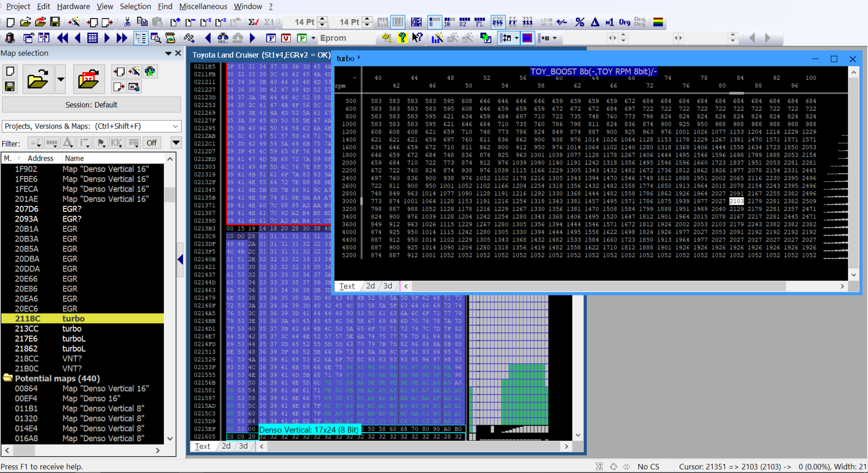This screenshot has width=868, height=473.
Task: Toggle the map list tree view icon
Action: tap(141, 38)
